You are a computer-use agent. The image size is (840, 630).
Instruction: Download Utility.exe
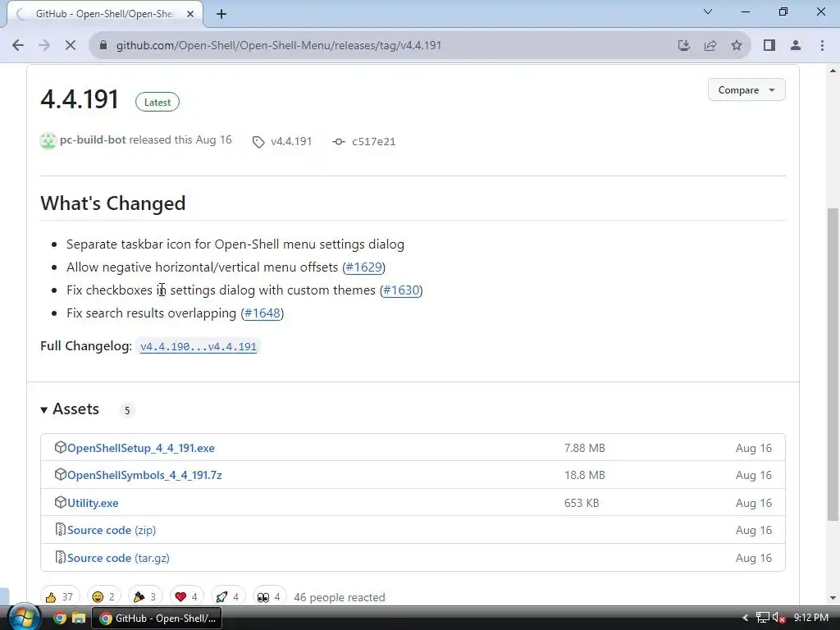pyautogui.click(x=93, y=503)
